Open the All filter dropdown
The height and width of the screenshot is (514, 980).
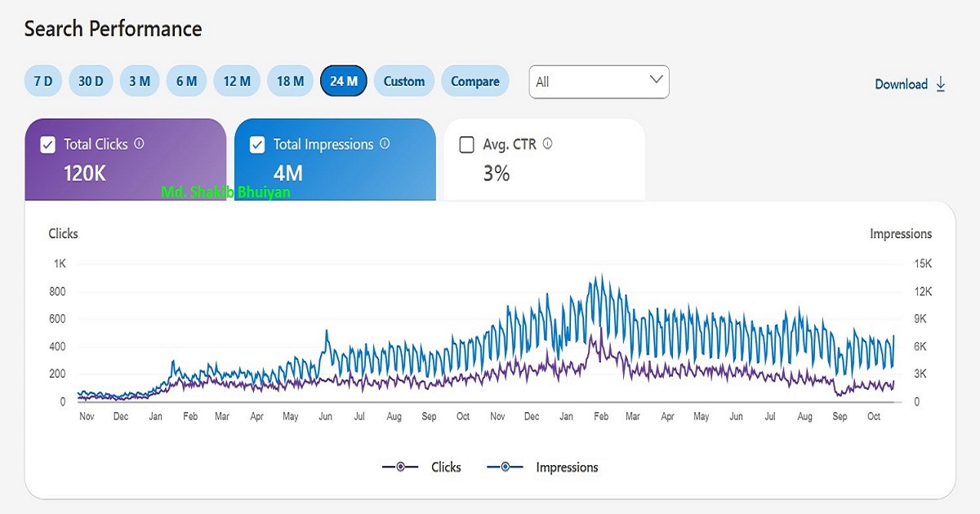click(599, 82)
